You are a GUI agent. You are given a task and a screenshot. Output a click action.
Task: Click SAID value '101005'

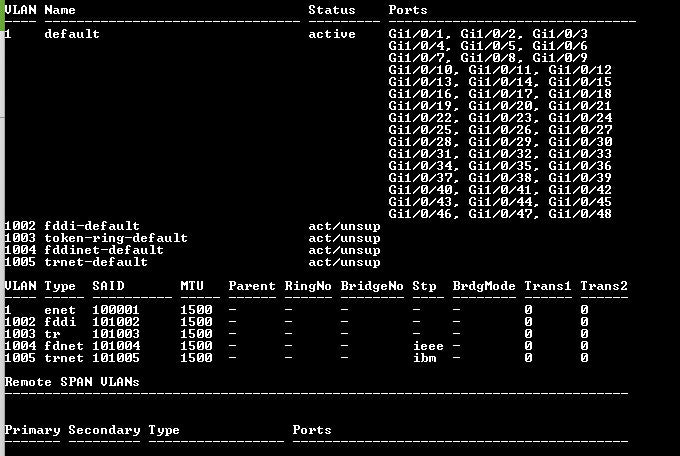116,358
